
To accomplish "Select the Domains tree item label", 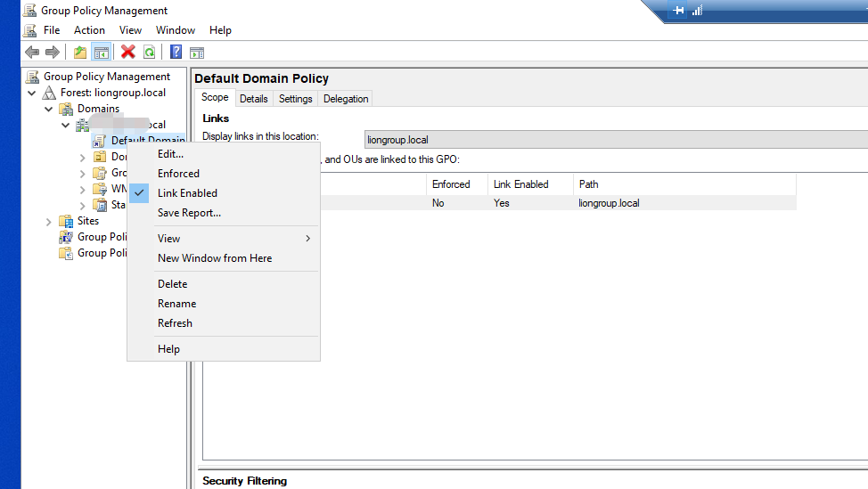I will coord(98,109).
